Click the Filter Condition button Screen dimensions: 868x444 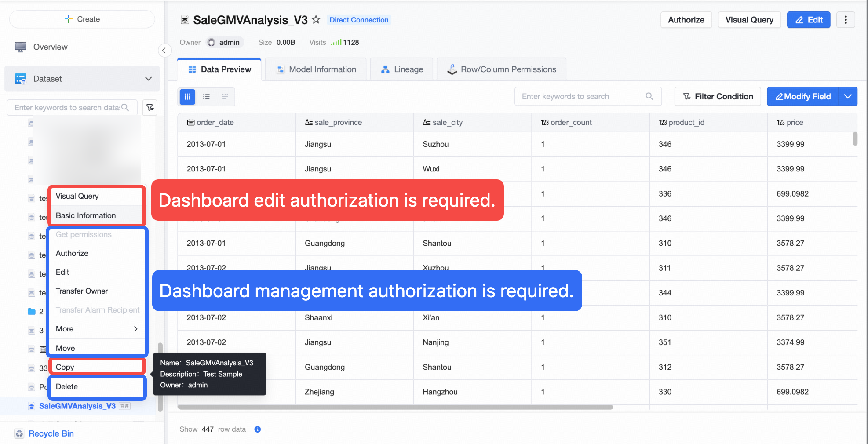click(x=718, y=96)
